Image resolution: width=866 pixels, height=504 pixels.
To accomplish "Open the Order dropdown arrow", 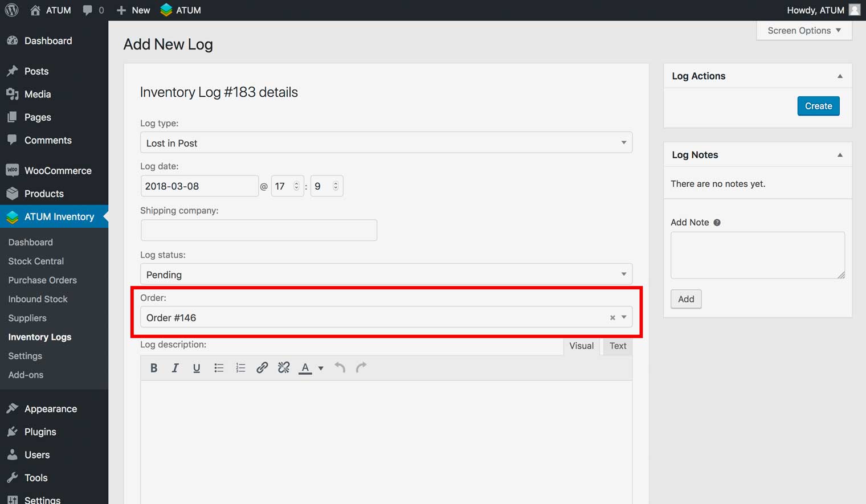I will 624,317.
